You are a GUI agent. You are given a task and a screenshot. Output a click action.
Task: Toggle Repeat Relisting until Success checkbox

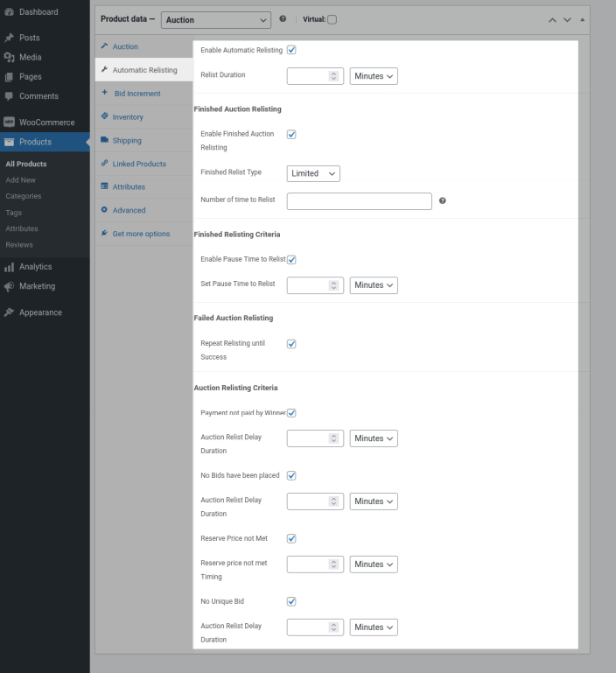[291, 344]
